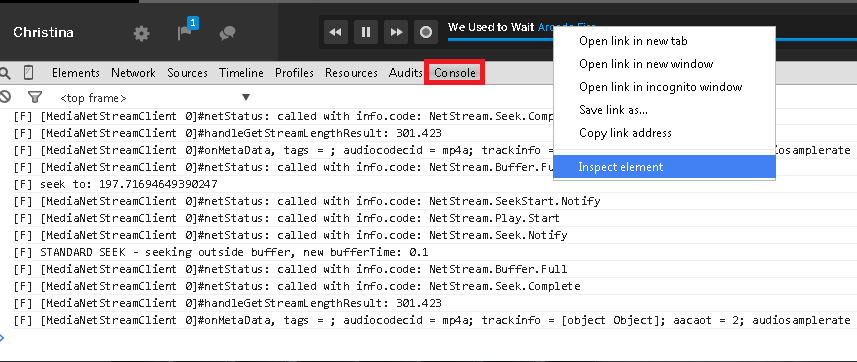857x362 pixels.
Task: Toggle the device mode phone icon
Action: pos(28,73)
